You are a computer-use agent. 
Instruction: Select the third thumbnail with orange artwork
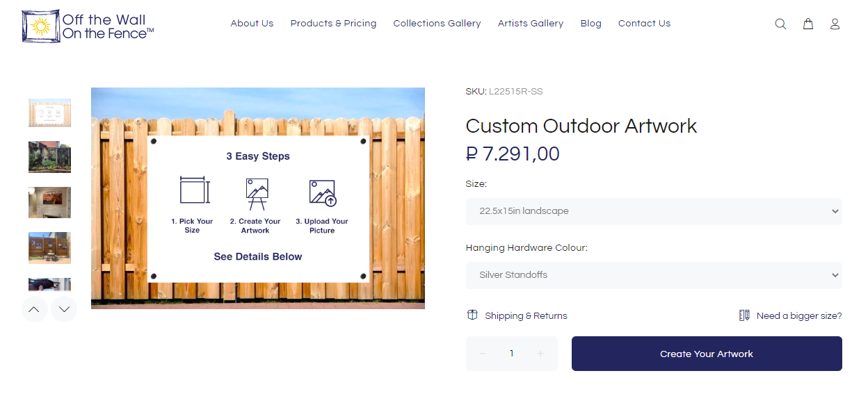49,202
